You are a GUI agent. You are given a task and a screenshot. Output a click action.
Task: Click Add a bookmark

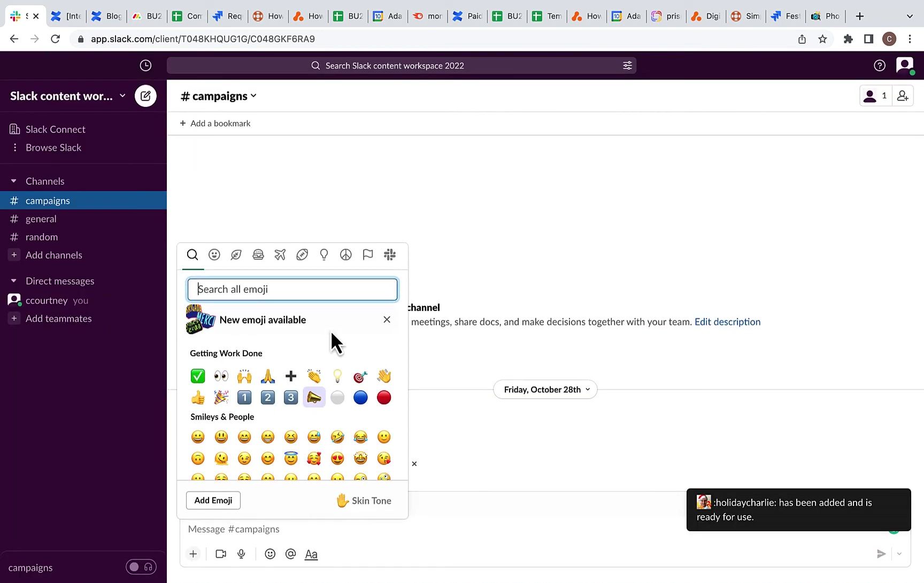click(x=215, y=123)
